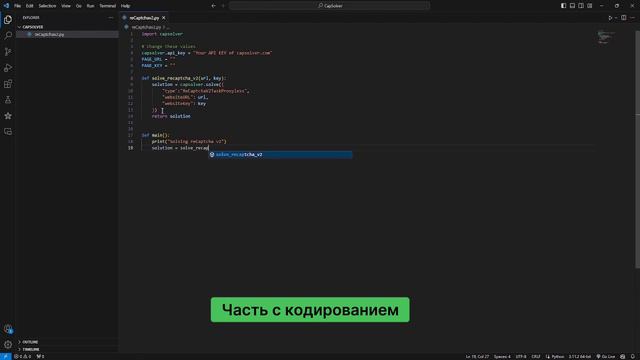Open the Testing flask view
This screenshot has width=640, height=360.
click(8, 100)
